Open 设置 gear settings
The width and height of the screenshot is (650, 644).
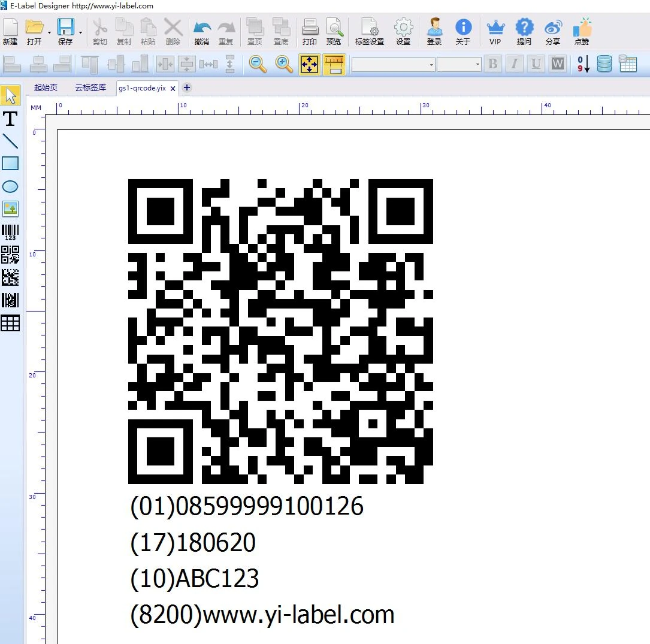[x=403, y=32]
